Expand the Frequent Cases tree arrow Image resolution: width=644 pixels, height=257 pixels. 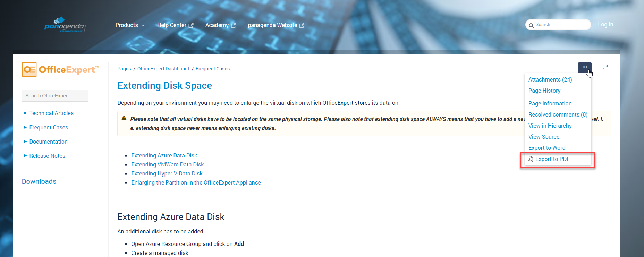pyautogui.click(x=25, y=127)
